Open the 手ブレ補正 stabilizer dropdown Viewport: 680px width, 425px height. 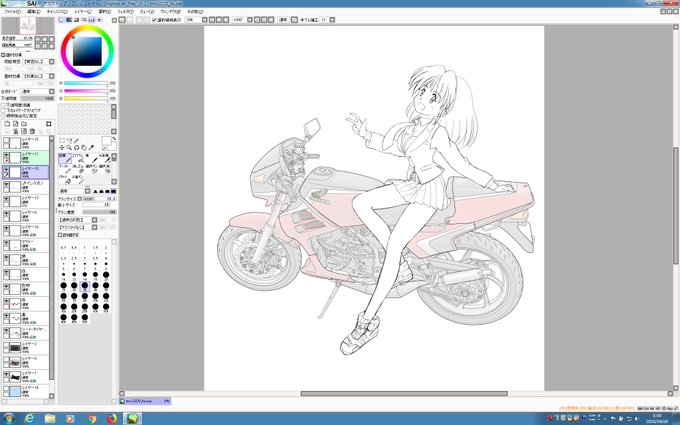327,20
